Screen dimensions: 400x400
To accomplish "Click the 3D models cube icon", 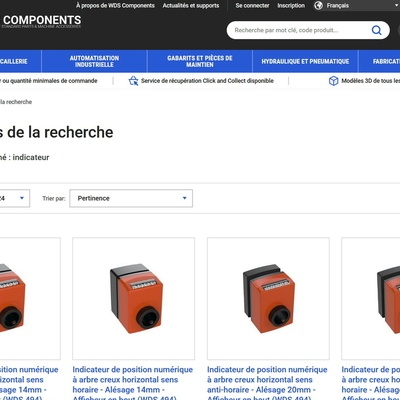I will point(333,81).
